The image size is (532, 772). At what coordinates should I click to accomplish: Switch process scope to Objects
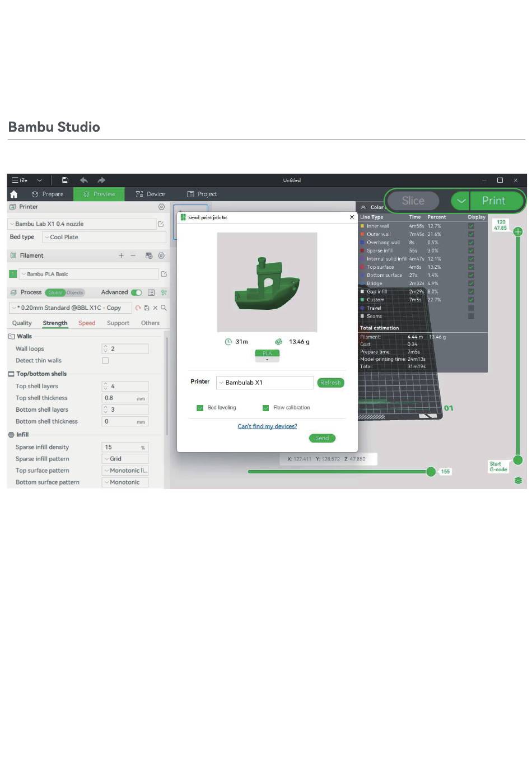tap(74, 292)
